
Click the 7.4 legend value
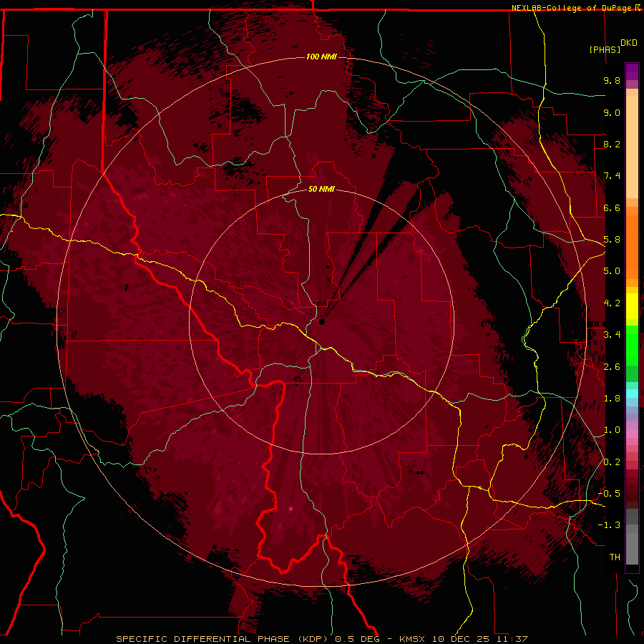click(x=612, y=176)
